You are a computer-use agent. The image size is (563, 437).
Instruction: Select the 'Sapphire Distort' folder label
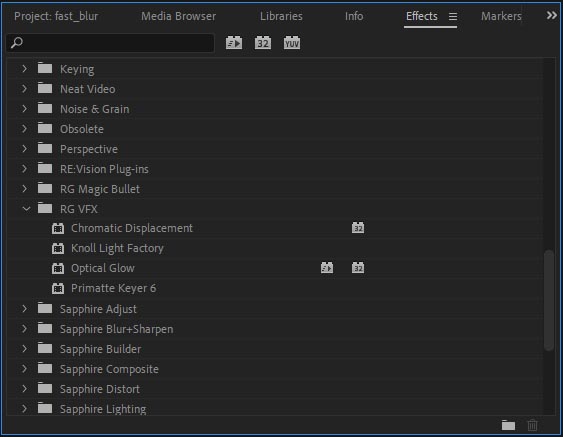pos(100,389)
